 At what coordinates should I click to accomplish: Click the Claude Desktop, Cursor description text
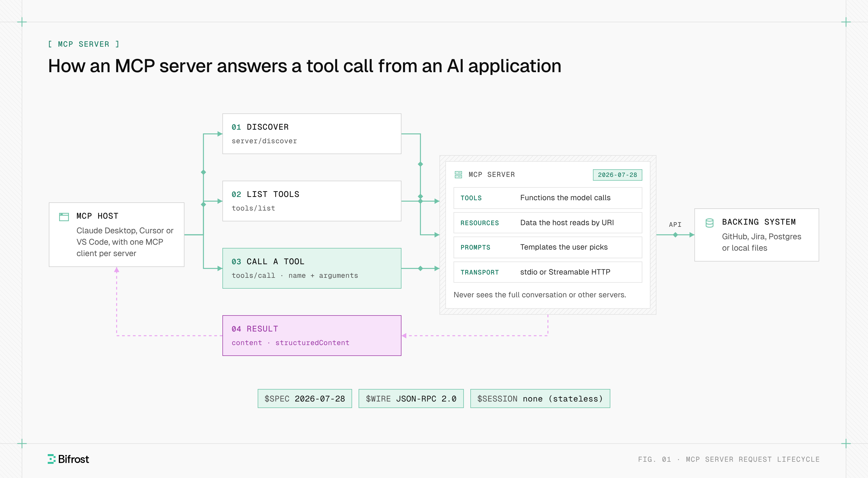coord(125,242)
